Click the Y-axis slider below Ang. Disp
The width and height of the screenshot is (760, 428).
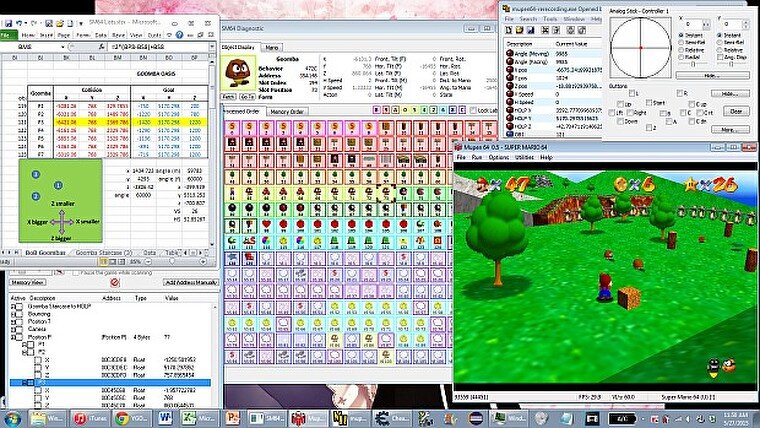click(x=731, y=64)
